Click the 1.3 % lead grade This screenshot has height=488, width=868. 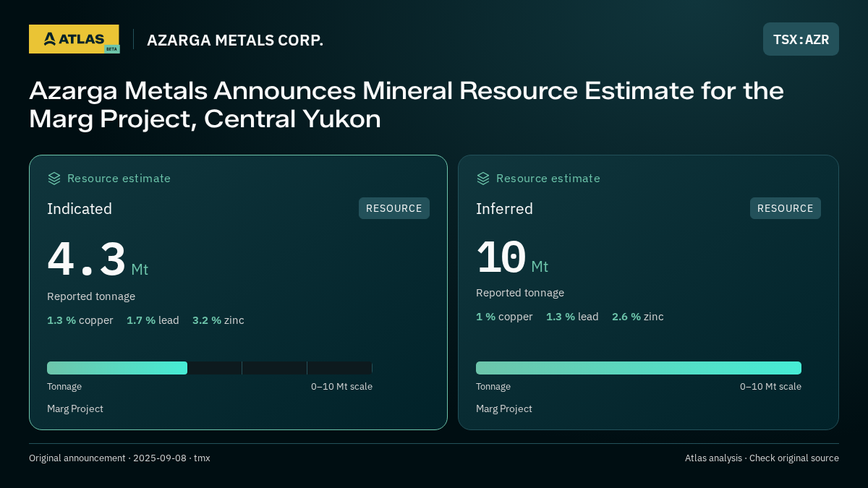click(572, 317)
